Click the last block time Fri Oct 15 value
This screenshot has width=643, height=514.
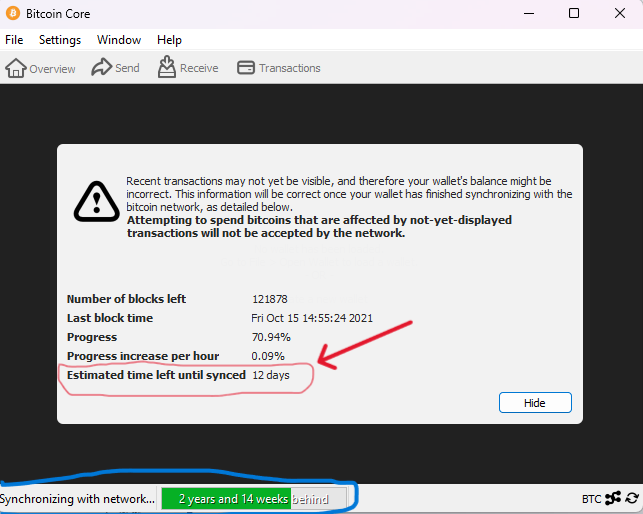[x=312, y=318]
